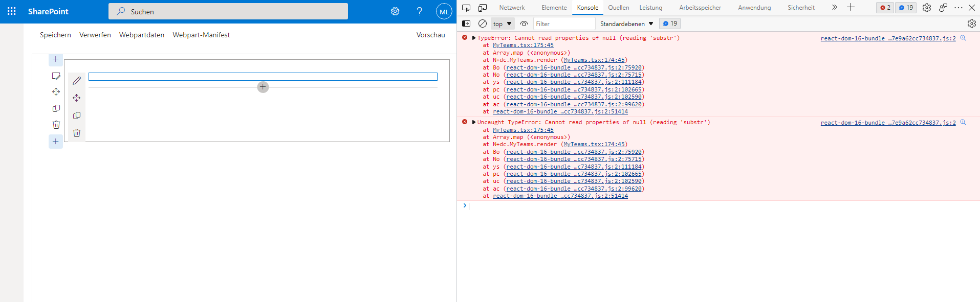This screenshot has width=980, height=302.
Task: Click the Verwerfen button
Action: pos(95,35)
